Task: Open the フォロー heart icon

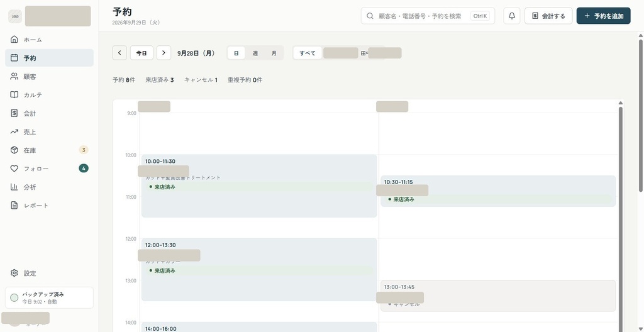Action: click(x=14, y=169)
